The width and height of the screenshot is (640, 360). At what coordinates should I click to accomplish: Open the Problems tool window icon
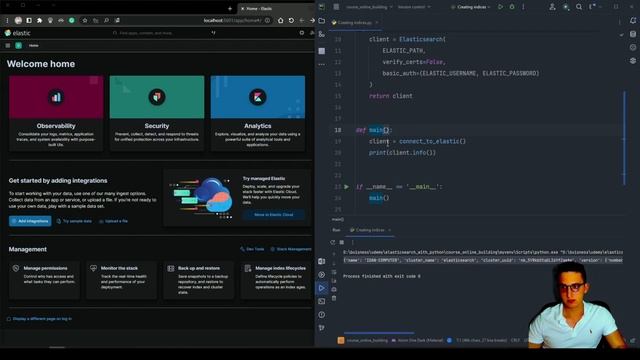click(322, 315)
